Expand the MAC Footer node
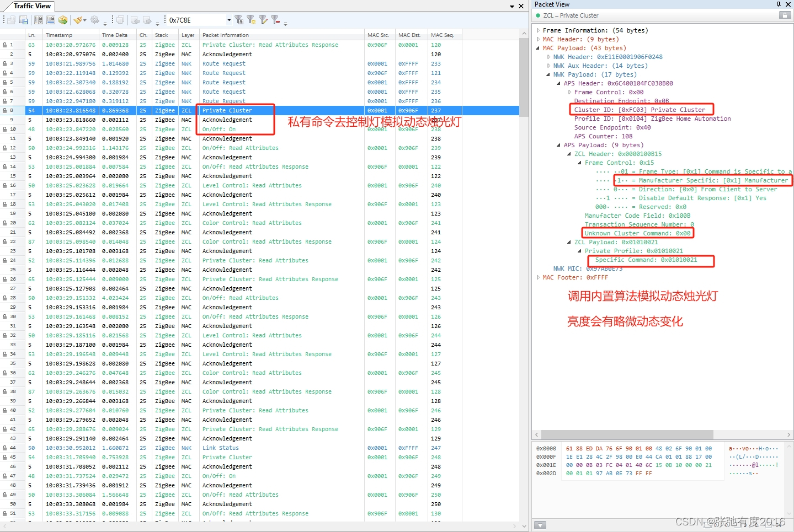 (538, 277)
